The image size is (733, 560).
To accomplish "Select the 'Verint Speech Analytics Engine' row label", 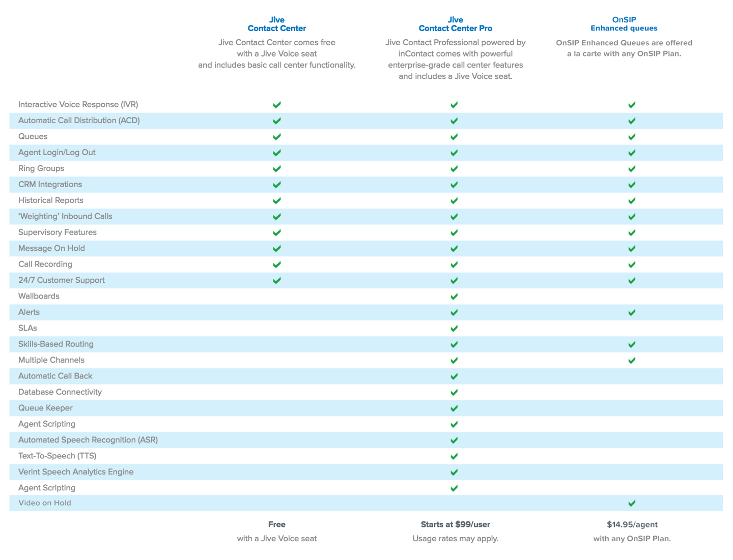I will [x=76, y=472].
